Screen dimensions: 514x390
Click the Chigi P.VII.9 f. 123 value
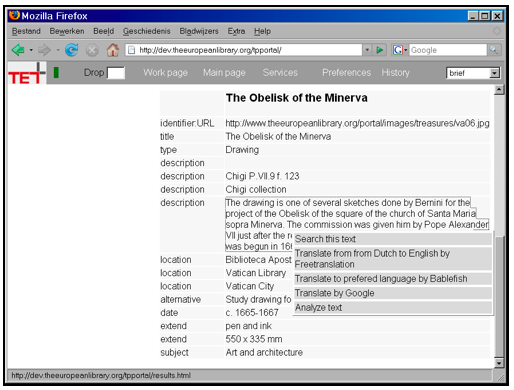tap(262, 176)
